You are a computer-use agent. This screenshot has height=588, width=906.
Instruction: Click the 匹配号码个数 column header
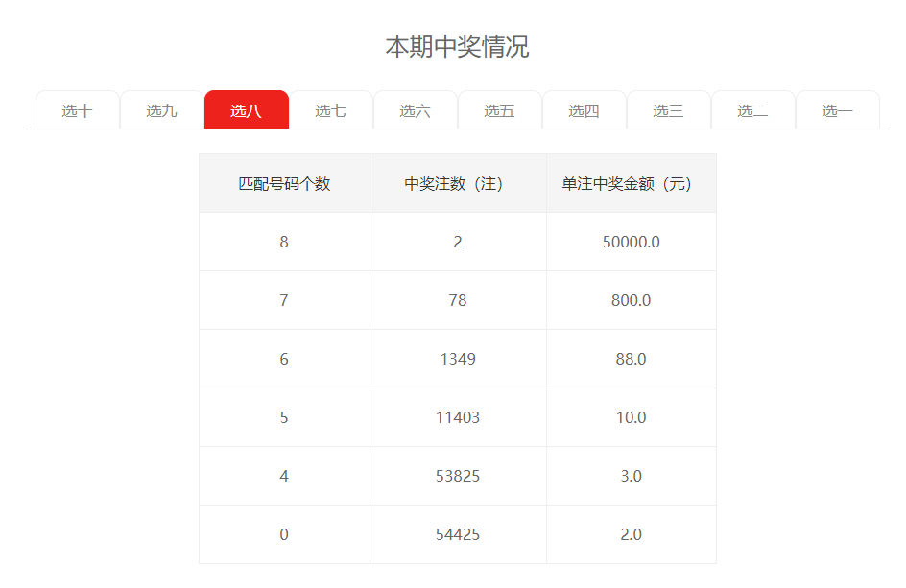[284, 184]
